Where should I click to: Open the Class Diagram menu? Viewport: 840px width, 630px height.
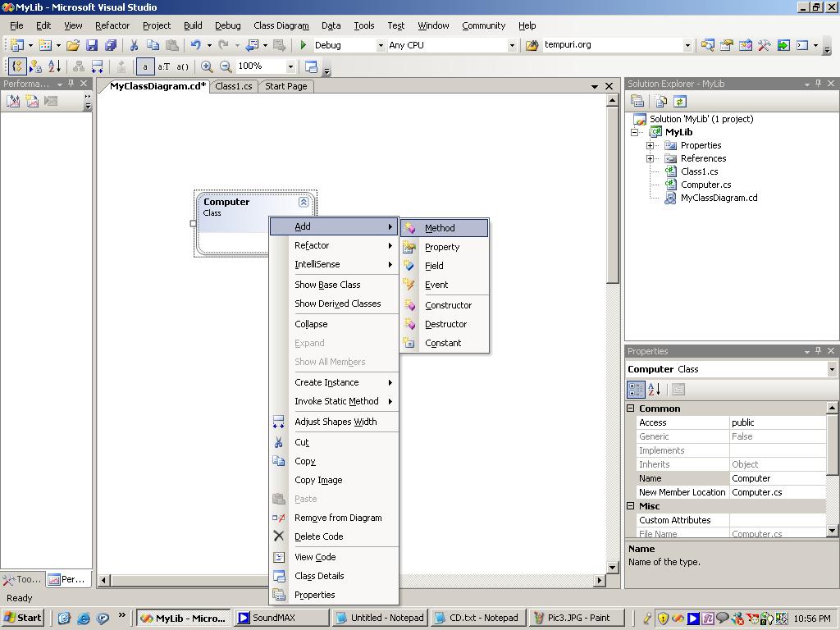tap(281, 25)
